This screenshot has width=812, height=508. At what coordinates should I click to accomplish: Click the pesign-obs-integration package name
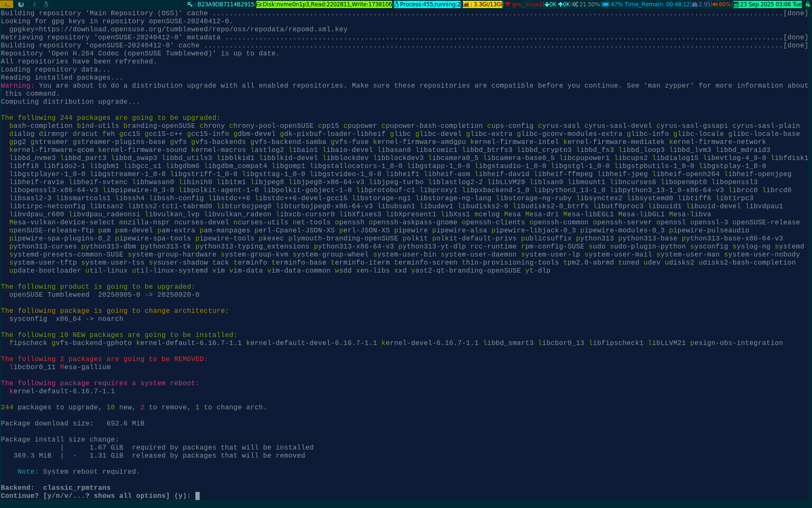736,343
